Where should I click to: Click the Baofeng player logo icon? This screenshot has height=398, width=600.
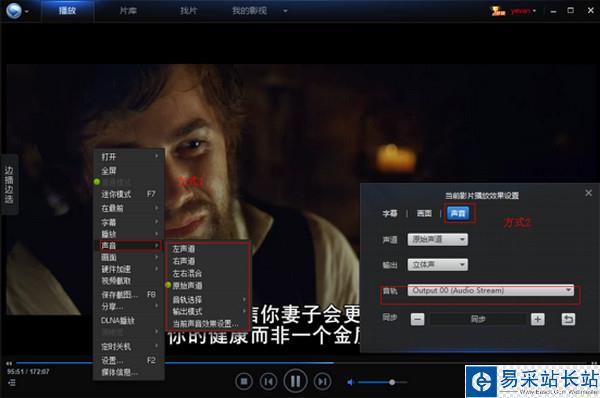point(14,10)
